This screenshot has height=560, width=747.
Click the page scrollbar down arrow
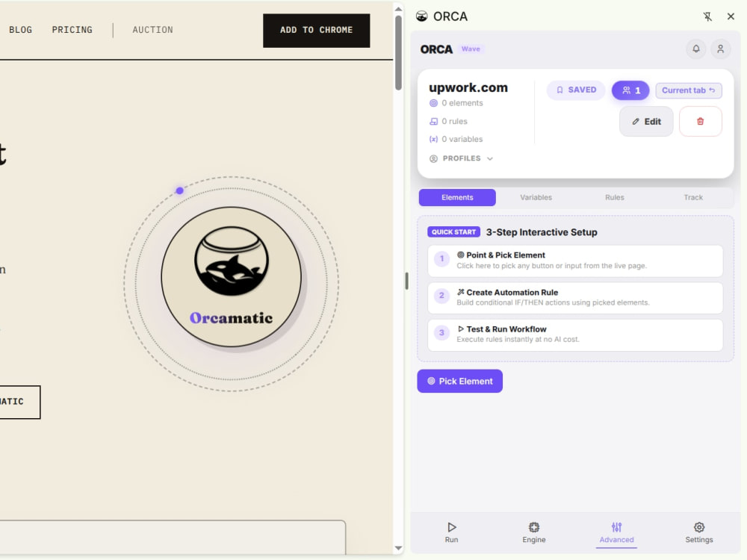tap(398, 548)
